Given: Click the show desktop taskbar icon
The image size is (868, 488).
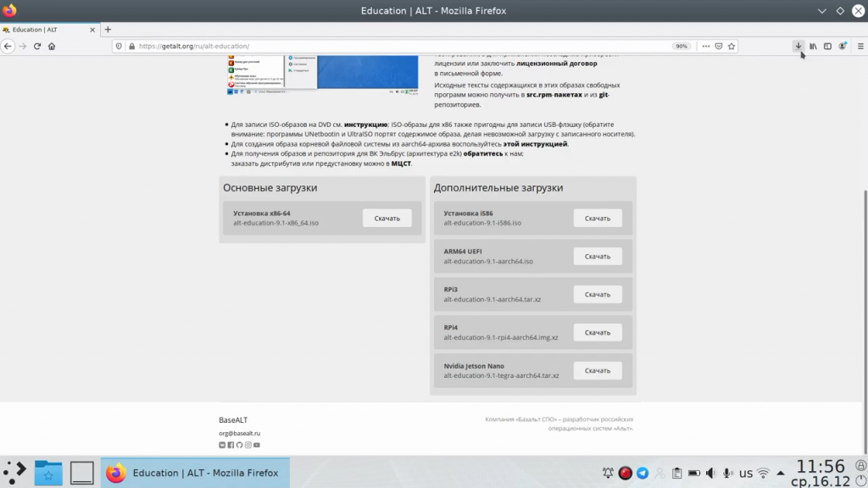Looking at the screenshot, I should pyautogui.click(x=82, y=473).
